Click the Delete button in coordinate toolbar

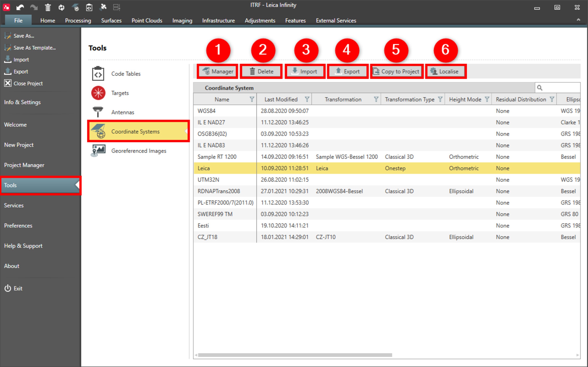point(261,71)
